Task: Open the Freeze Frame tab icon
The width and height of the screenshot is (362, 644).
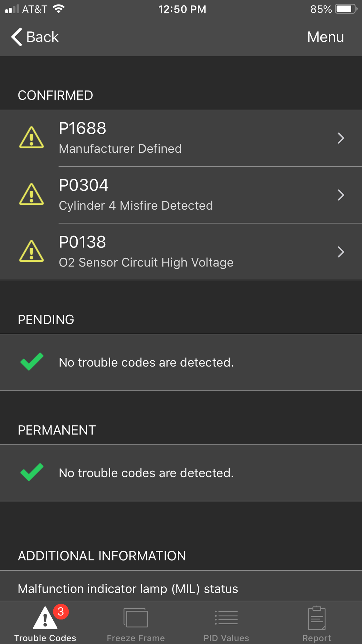Action: click(136, 618)
